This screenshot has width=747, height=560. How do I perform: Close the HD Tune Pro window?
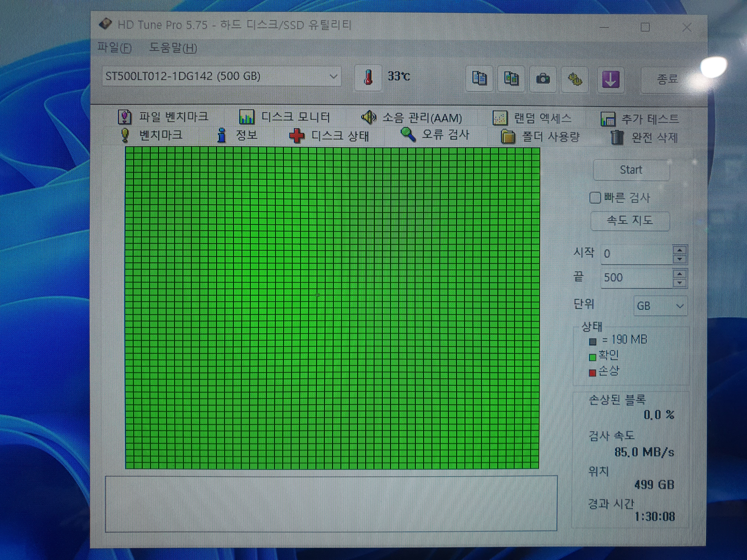point(687,28)
